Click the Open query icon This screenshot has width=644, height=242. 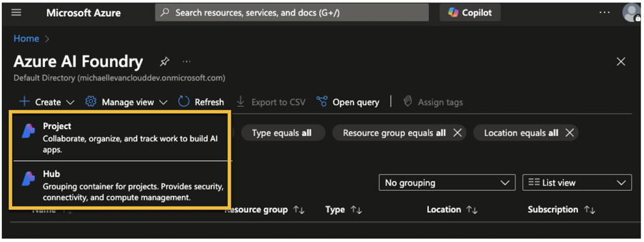322,102
